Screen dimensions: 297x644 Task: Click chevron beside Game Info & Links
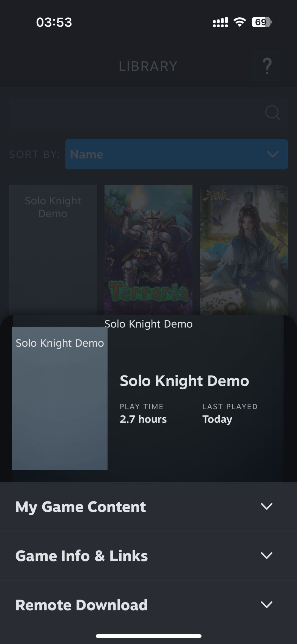[x=266, y=555]
